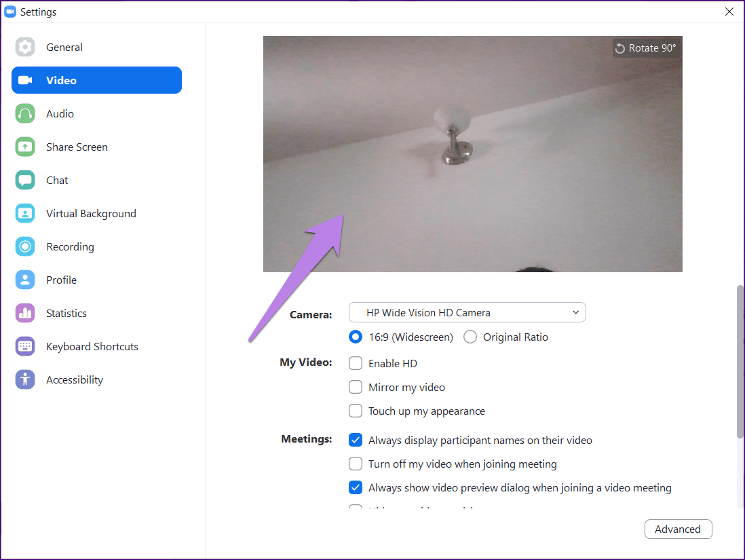Image resolution: width=745 pixels, height=560 pixels.
Task: Click the Virtual Background icon
Action: click(24, 213)
